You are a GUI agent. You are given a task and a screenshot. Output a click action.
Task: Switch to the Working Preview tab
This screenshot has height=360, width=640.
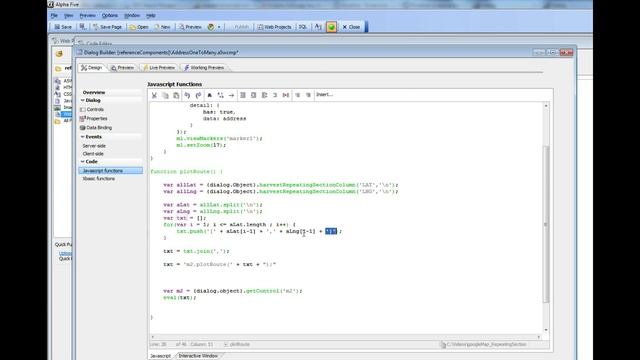204,68
